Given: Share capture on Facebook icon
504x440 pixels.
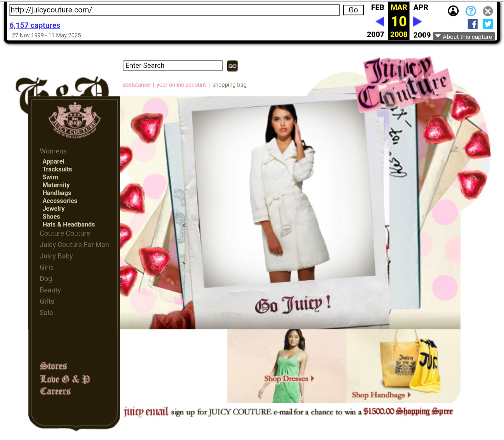Looking at the screenshot, I should pyautogui.click(x=472, y=24).
